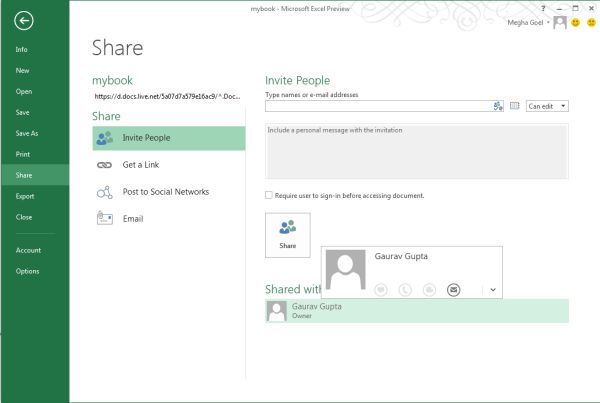Select the Invite People sharing option
Image resolution: width=600 pixels, height=403 pixels.
point(169,138)
